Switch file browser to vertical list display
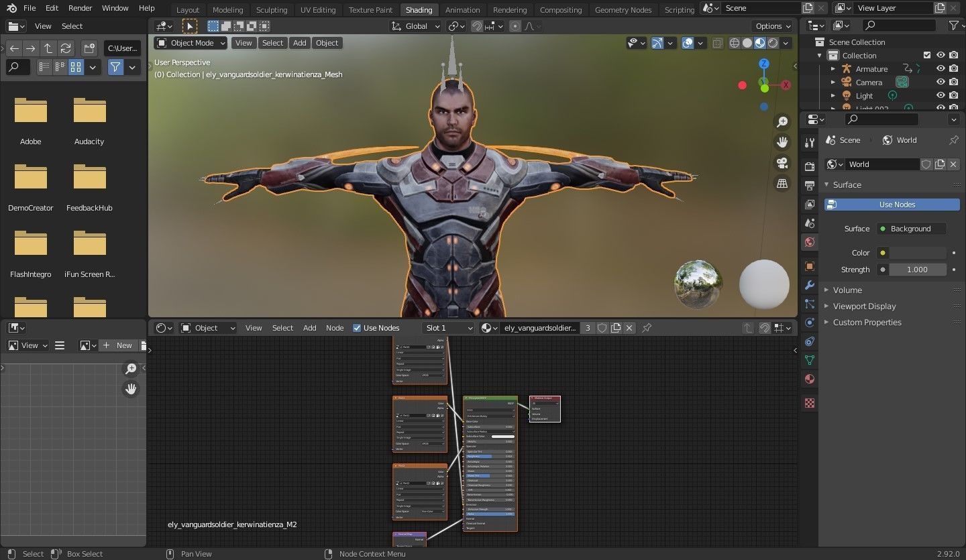966x560 pixels. coord(44,67)
